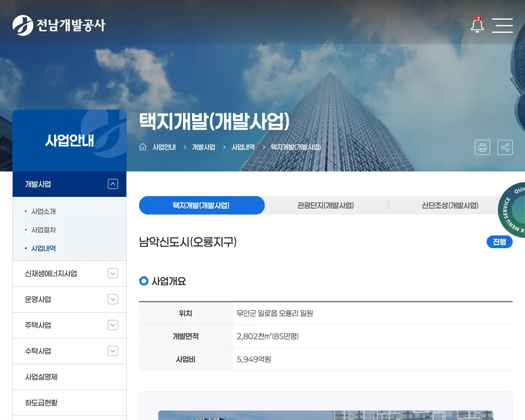Open the 하도급현황 sidebar menu
Screen dimensions: 525x420
click(41, 403)
